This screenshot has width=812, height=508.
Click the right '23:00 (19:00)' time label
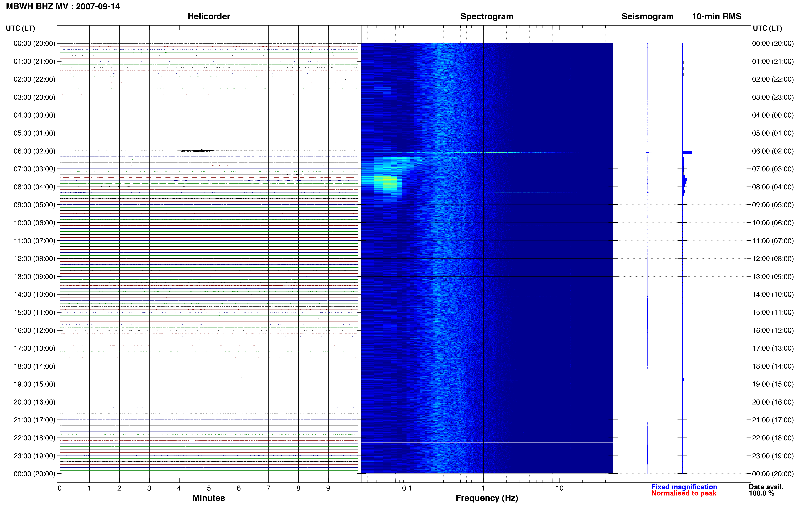773,456
